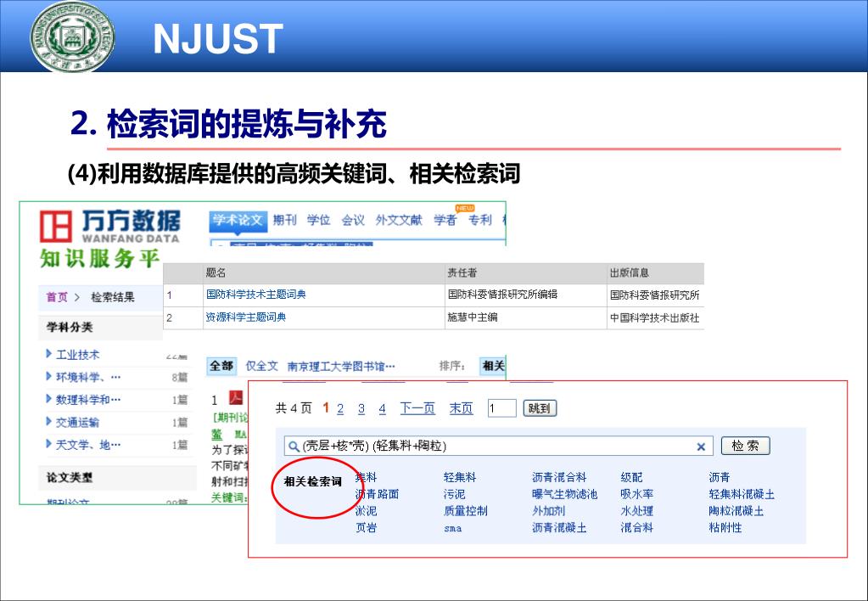The width and height of the screenshot is (868, 601).
Task: Click the page number input field
Action: point(502,409)
